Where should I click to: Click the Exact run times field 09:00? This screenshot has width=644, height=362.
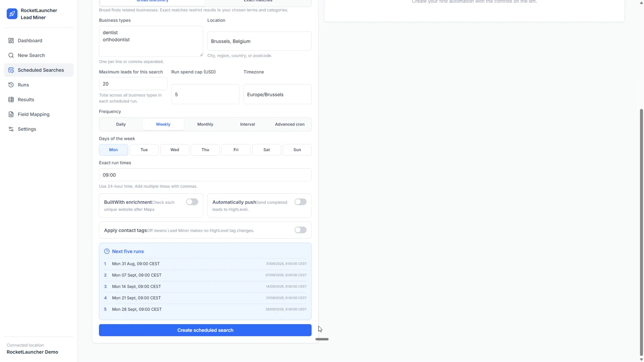tap(205, 175)
